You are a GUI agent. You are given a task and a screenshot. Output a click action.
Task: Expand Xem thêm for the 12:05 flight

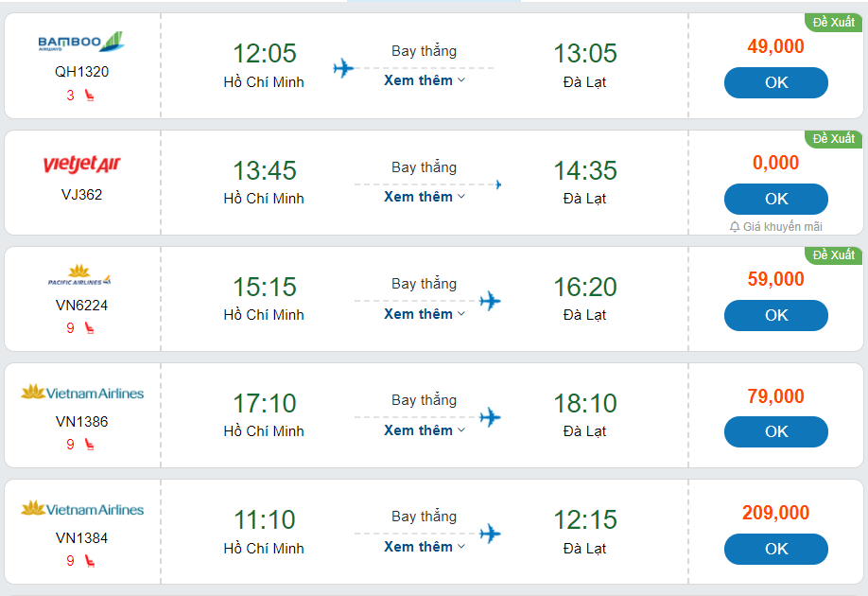425,80
